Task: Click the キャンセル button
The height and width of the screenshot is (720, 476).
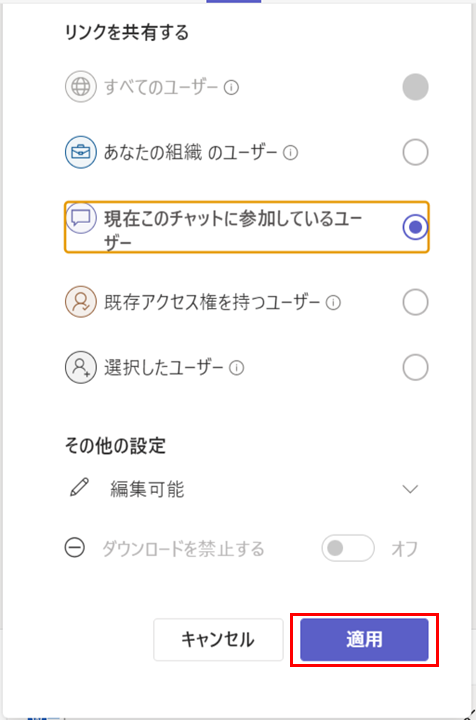Action: (218, 639)
